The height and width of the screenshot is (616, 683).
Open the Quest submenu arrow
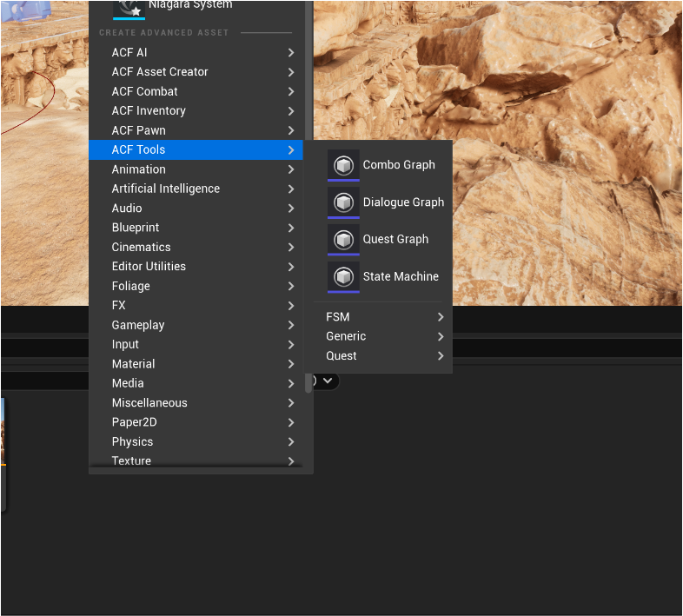point(441,356)
